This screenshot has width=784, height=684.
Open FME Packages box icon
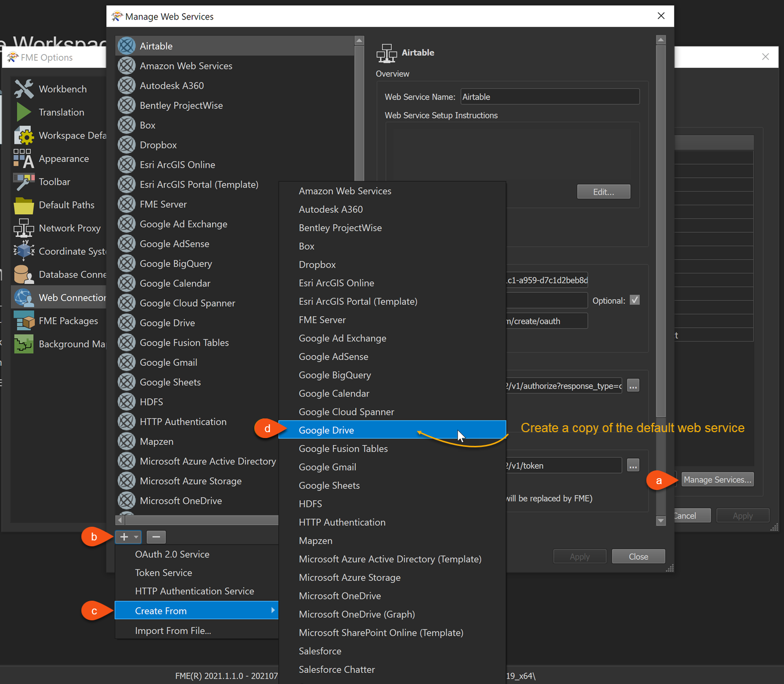click(x=24, y=320)
